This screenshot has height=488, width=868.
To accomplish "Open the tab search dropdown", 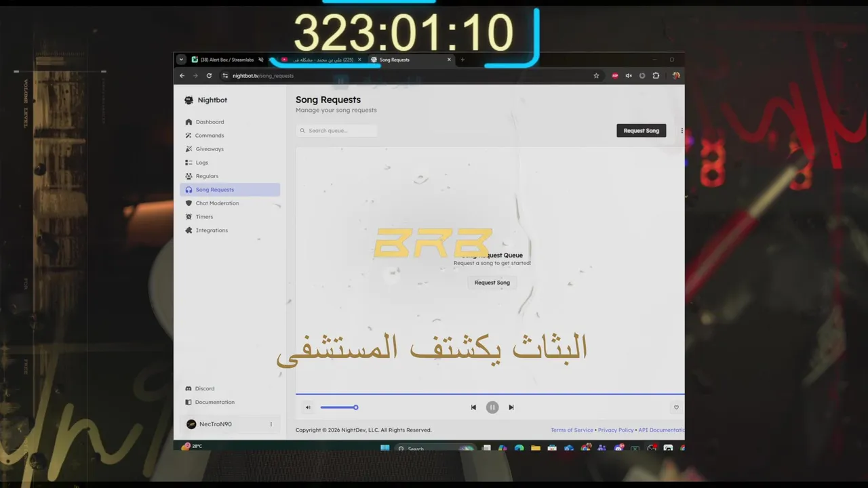I will point(181,60).
